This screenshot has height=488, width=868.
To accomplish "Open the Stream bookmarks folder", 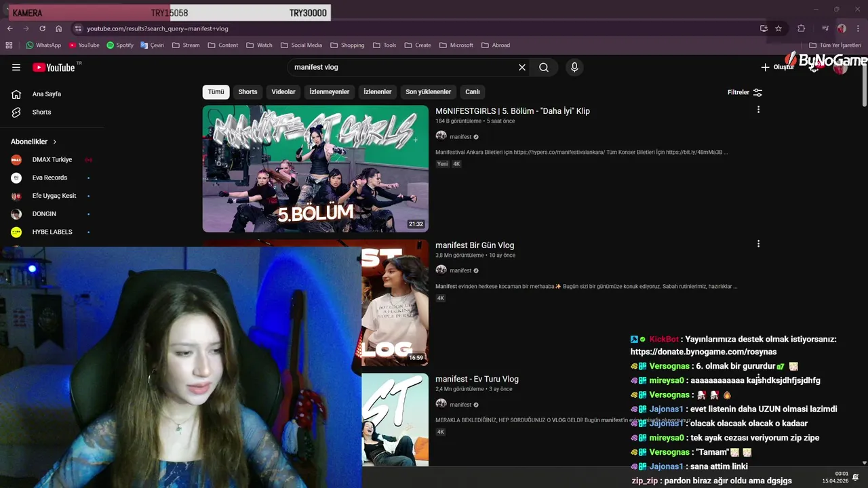I will click(x=186, y=45).
